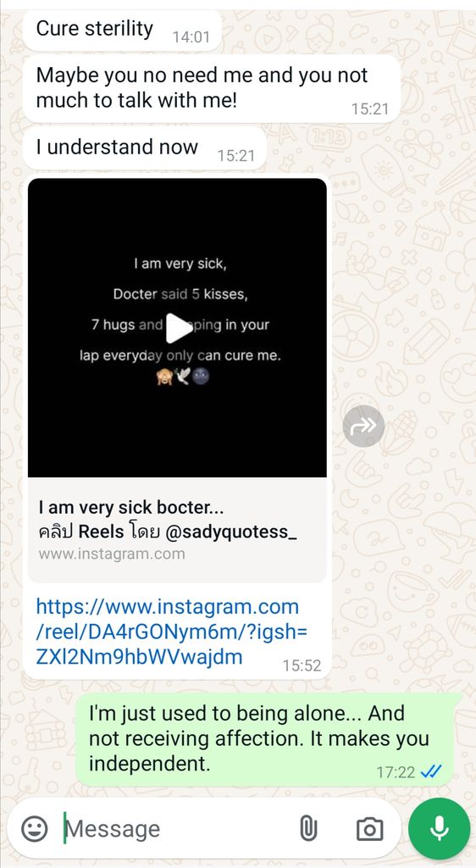The width and height of the screenshot is (476, 868).
Task: Tap the @sadyquotess_ reel caption line
Action: [x=168, y=531]
